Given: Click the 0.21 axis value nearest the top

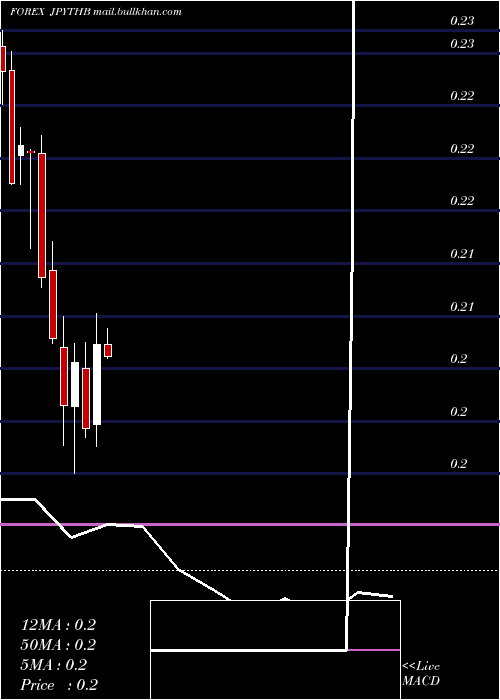Looking at the screenshot, I should click(462, 254).
